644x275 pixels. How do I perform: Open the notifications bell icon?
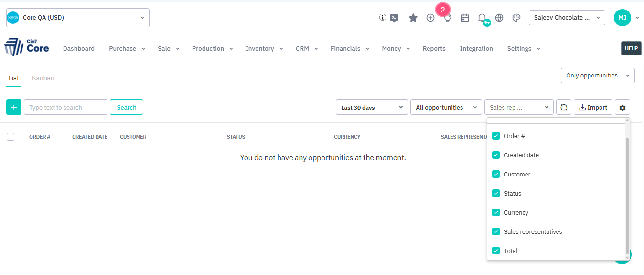click(482, 18)
